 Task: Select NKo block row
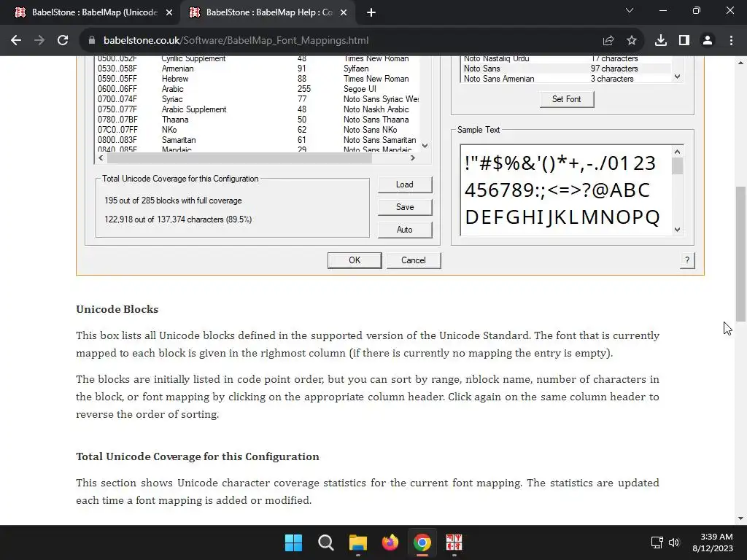point(258,130)
